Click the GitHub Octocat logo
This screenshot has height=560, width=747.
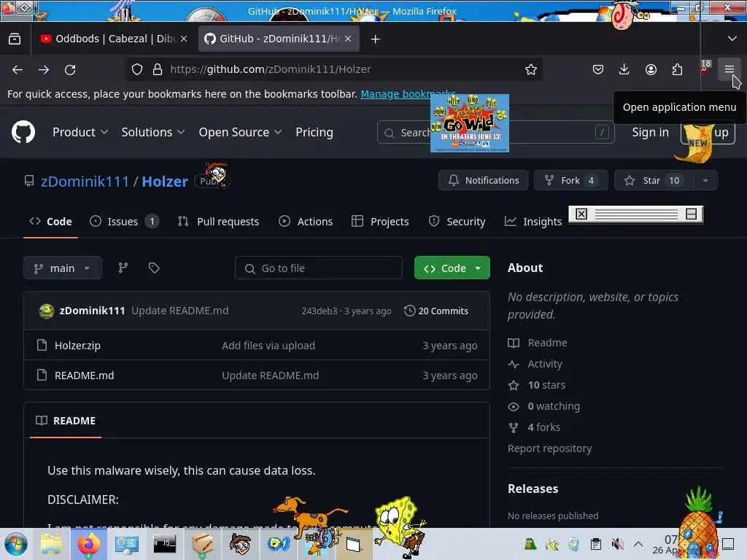click(x=23, y=132)
